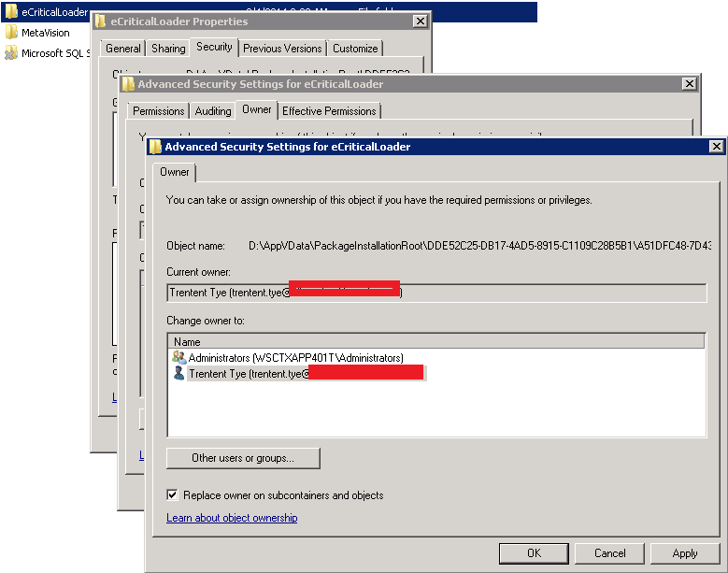Select the Owner tab in front dialog

[x=175, y=172]
